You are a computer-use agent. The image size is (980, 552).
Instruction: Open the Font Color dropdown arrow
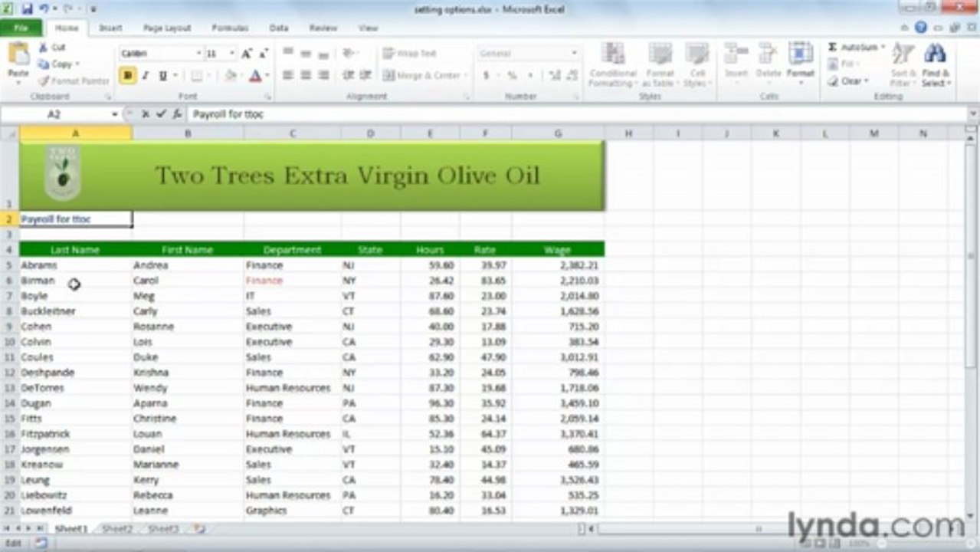[x=266, y=75]
